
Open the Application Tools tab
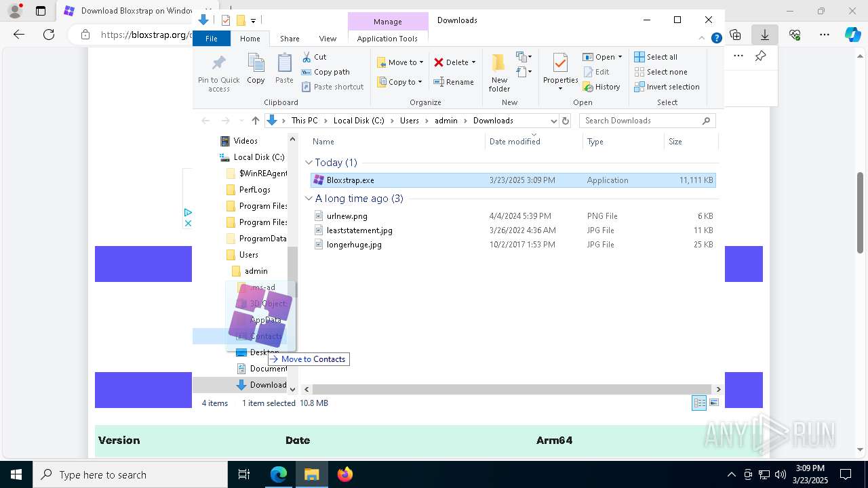[x=387, y=39]
